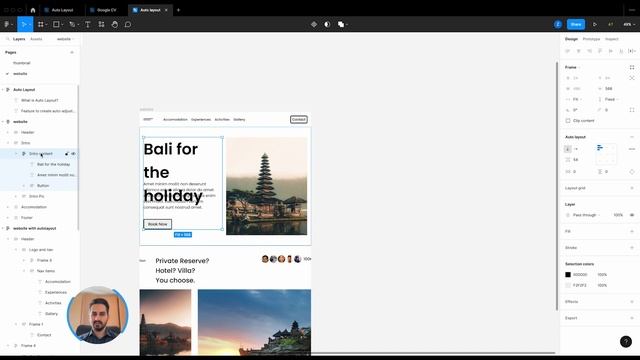
Task: Select the Pen tool
Action: point(72,24)
